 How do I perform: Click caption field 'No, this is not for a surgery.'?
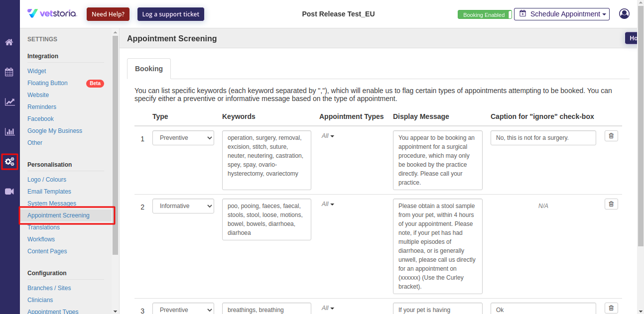click(x=543, y=138)
